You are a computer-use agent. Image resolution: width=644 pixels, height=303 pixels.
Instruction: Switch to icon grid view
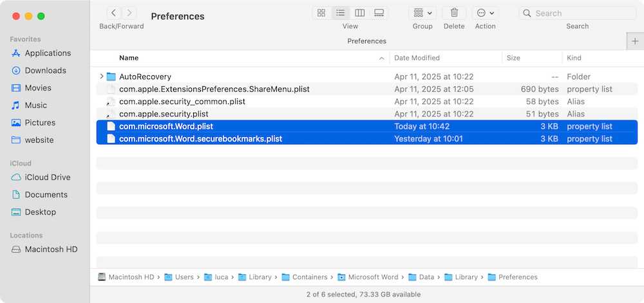pos(321,13)
